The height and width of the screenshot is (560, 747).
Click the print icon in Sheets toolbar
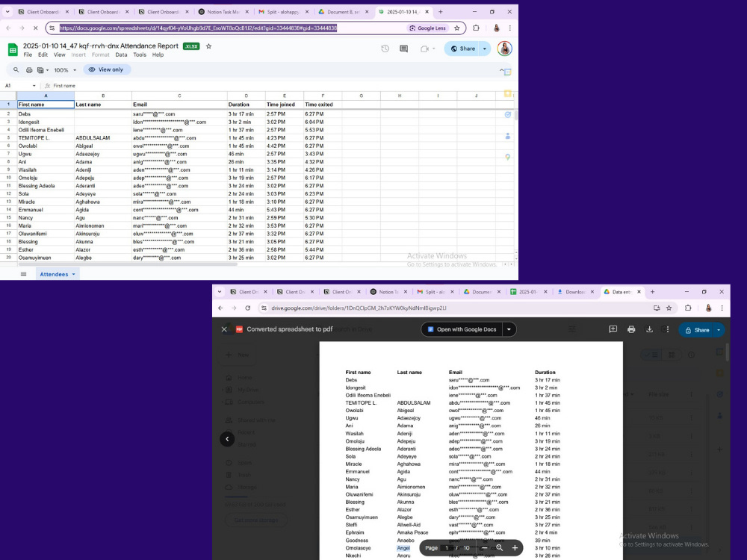click(x=29, y=70)
